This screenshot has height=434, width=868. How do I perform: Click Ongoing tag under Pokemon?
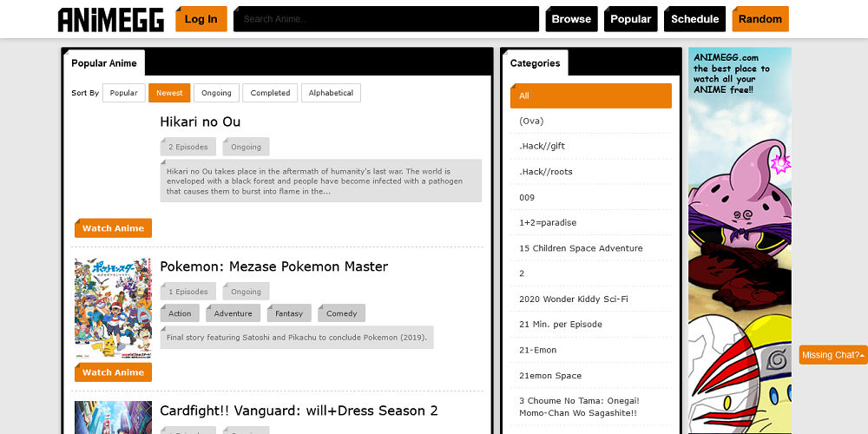[246, 292]
